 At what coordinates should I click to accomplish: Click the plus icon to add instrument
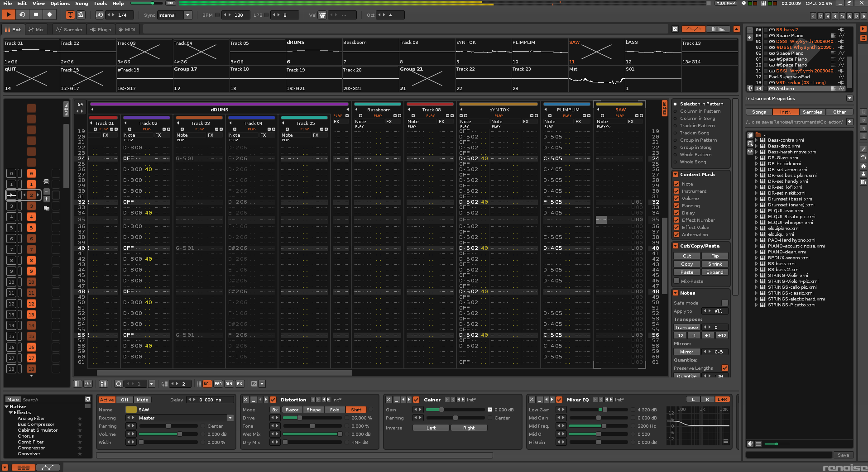pyautogui.click(x=750, y=38)
